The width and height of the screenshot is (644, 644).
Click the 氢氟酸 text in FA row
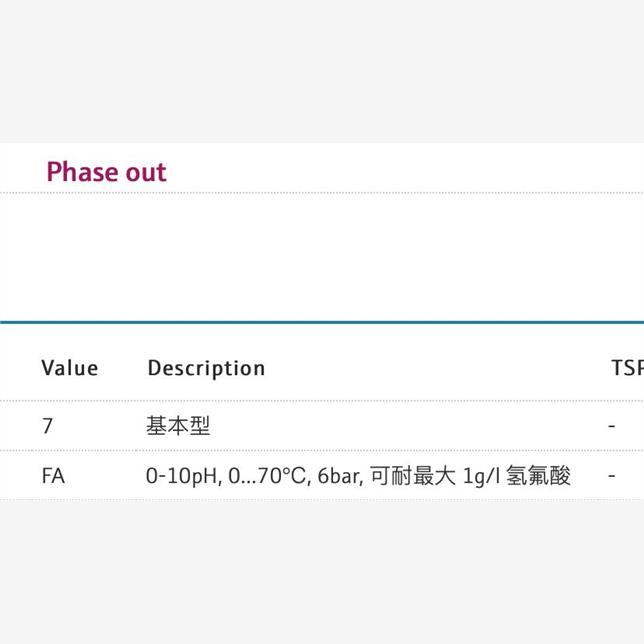pyautogui.click(x=539, y=476)
